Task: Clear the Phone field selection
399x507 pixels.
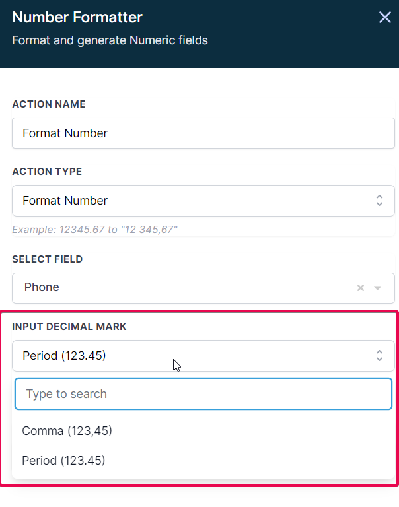Action: click(360, 288)
